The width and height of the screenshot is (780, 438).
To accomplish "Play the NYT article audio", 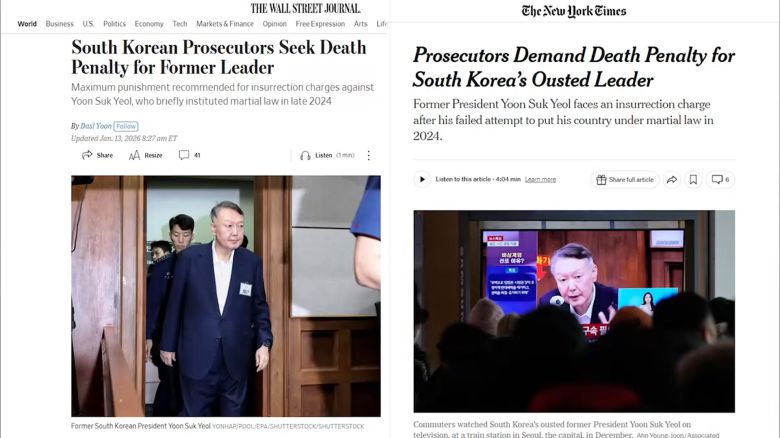I will [422, 179].
